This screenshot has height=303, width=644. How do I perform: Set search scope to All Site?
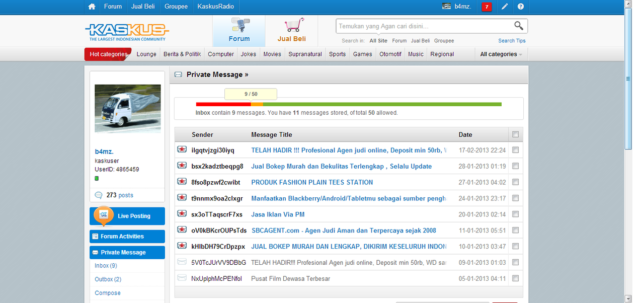pyautogui.click(x=378, y=41)
